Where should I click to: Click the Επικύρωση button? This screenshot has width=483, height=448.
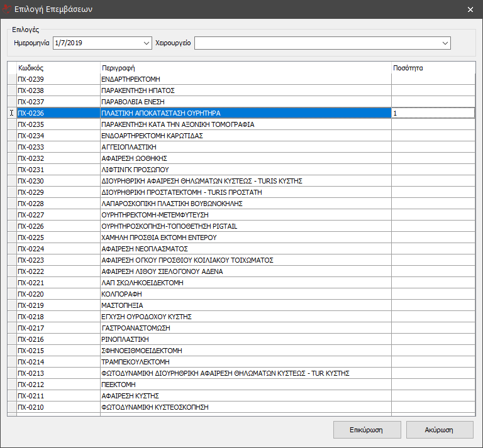(x=367, y=430)
